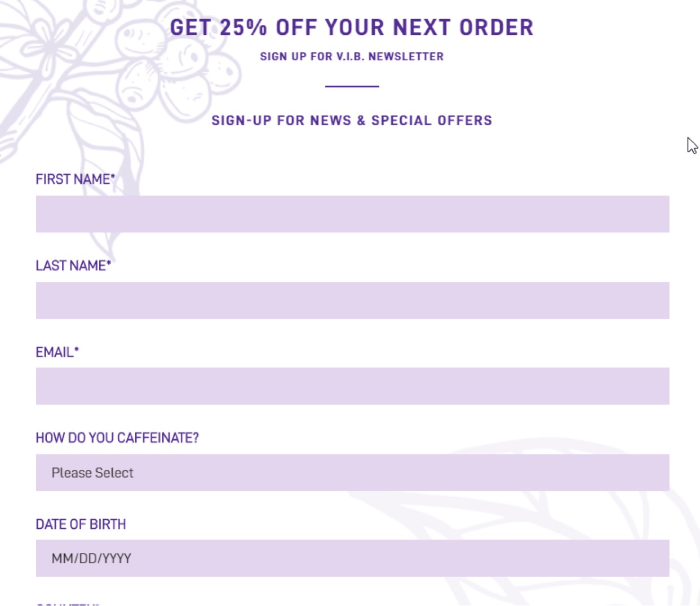Click the HOW DO YOU CAFFEINATE? label
This screenshot has width=700, height=606.
click(x=117, y=438)
